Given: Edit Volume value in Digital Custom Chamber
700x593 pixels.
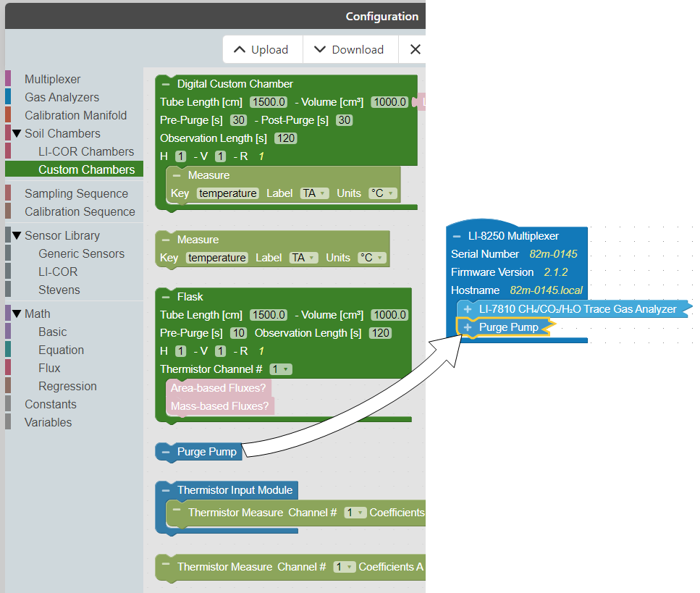Looking at the screenshot, I should coord(389,102).
